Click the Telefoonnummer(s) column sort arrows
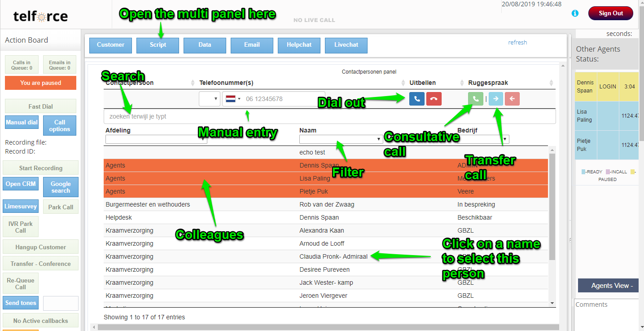 point(403,83)
